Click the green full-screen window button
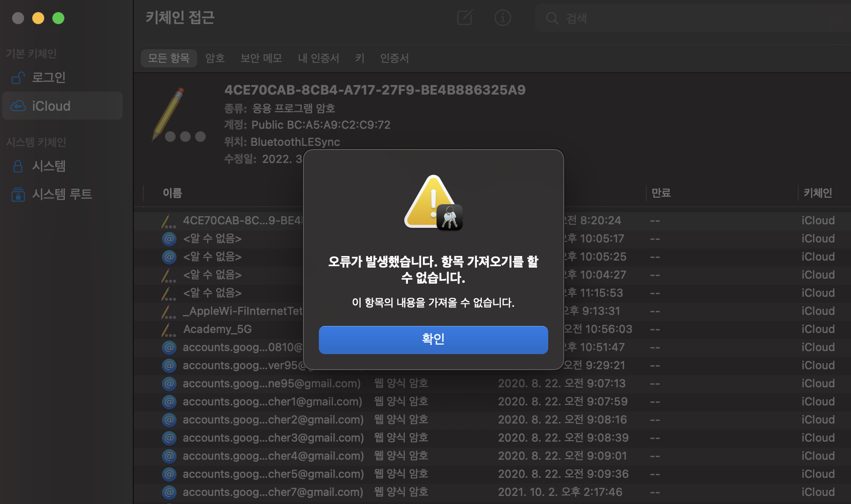Image resolution: width=851 pixels, height=504 pixels. coord(58,18)
